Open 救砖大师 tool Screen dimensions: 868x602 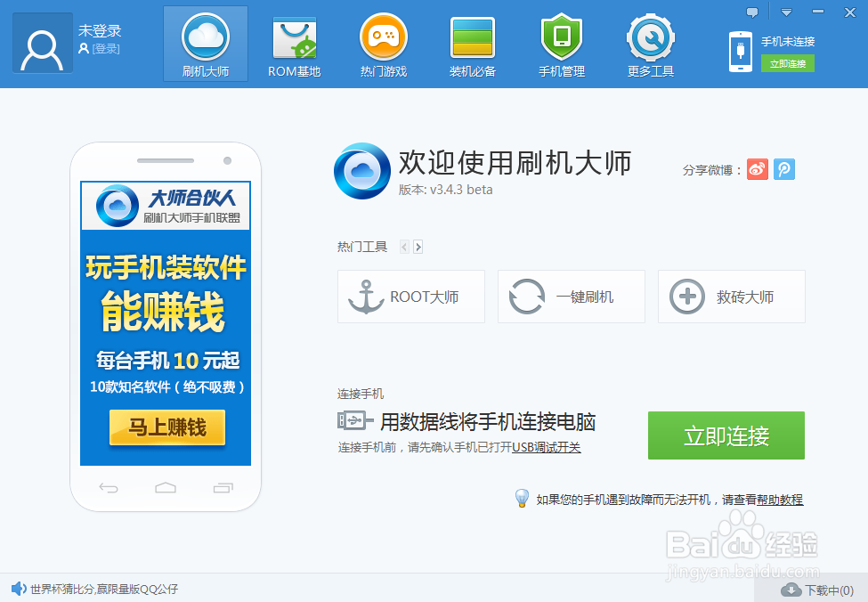[731, 297]
